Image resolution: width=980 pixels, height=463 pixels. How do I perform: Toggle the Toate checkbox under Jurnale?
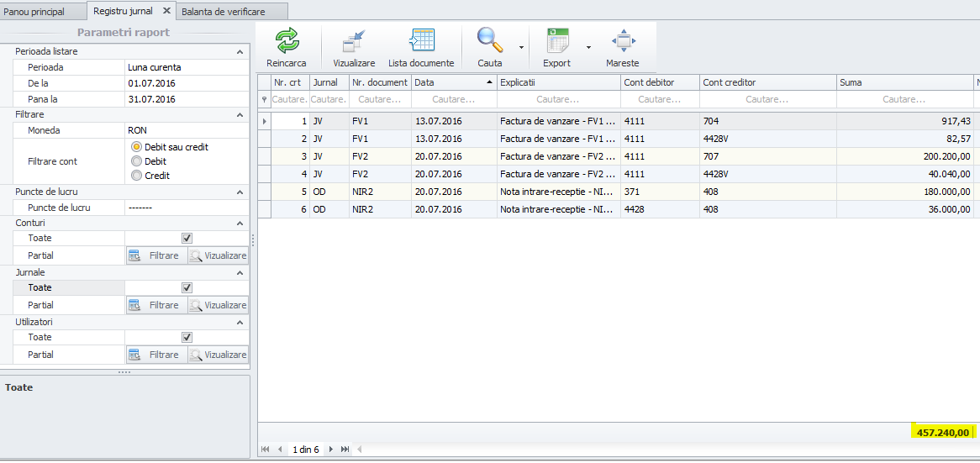click(x=187, y=287)
